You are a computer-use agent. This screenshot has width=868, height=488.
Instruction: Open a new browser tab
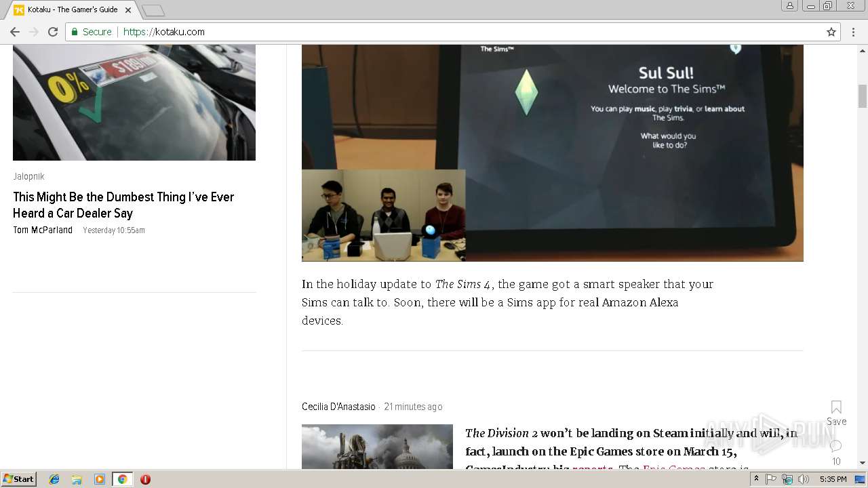153,10
